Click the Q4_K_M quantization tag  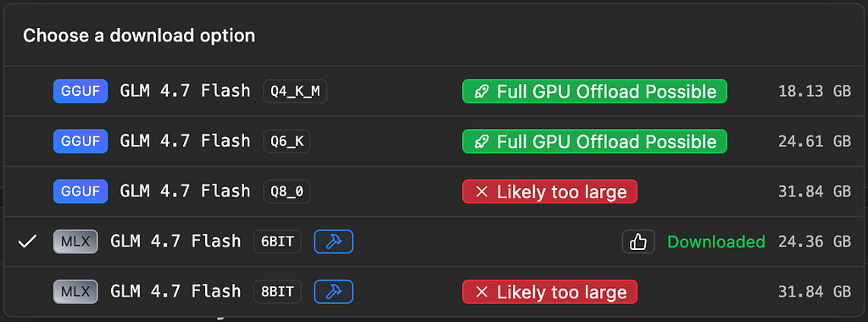(295, 92)
